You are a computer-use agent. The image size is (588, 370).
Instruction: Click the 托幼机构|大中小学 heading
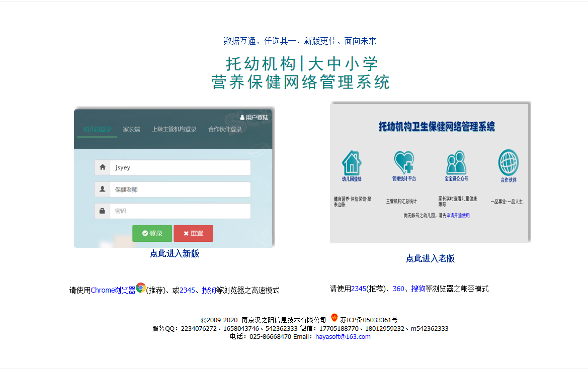[x=302, y=64]
